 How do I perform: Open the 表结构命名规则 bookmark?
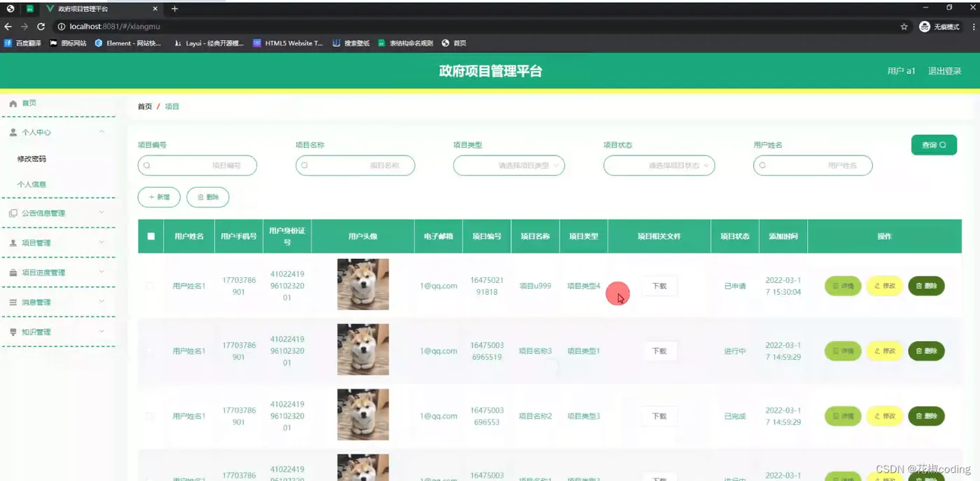click(405, 43)
